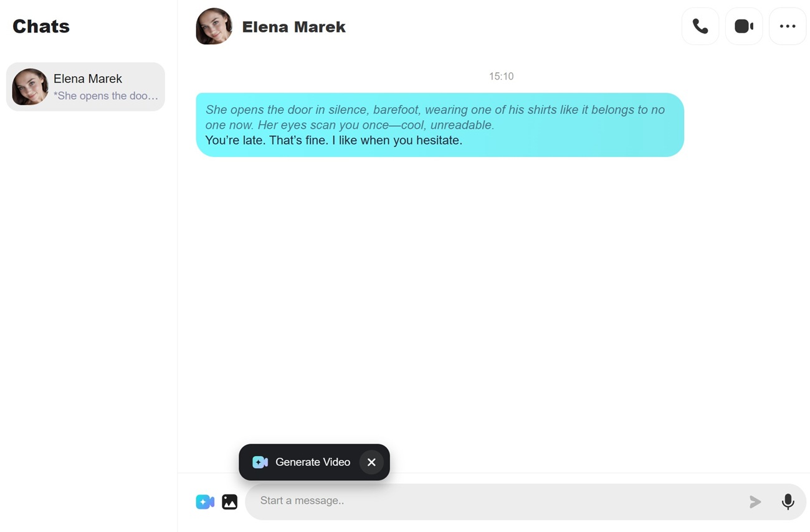Click the camera icon inside Generate Video popup
The image size is (810, 532).
(260, 462)
